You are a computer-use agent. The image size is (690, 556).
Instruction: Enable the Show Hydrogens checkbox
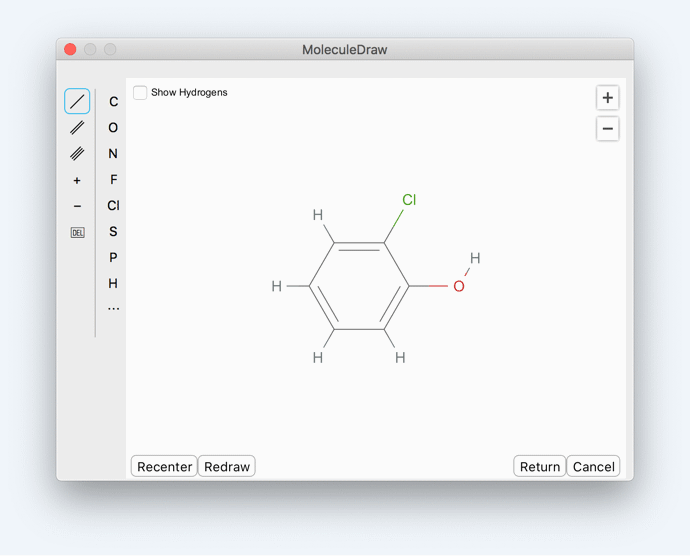[x=141, y=93]
